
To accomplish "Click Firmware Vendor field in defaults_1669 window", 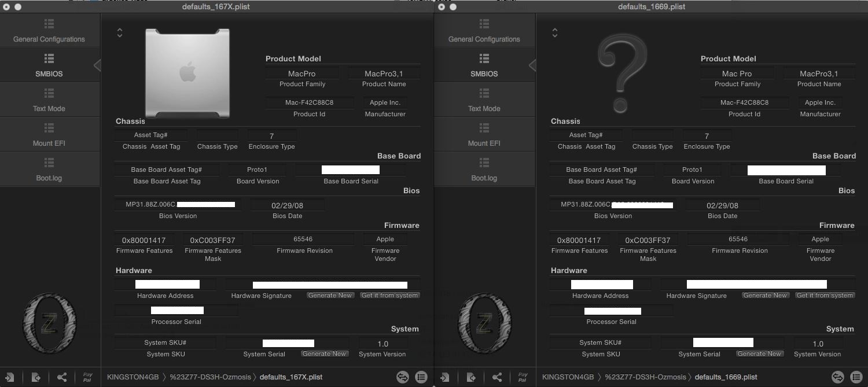I will tap(820, 239).
